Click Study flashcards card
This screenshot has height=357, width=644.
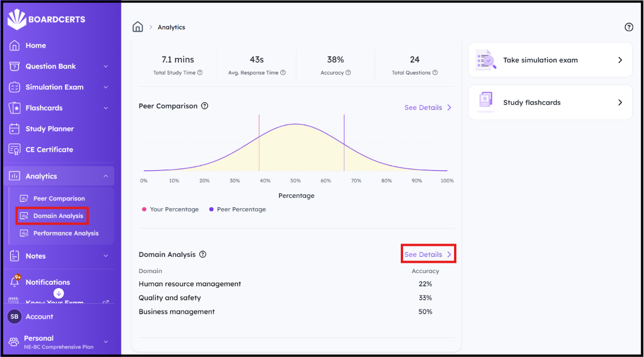point(550,102)
